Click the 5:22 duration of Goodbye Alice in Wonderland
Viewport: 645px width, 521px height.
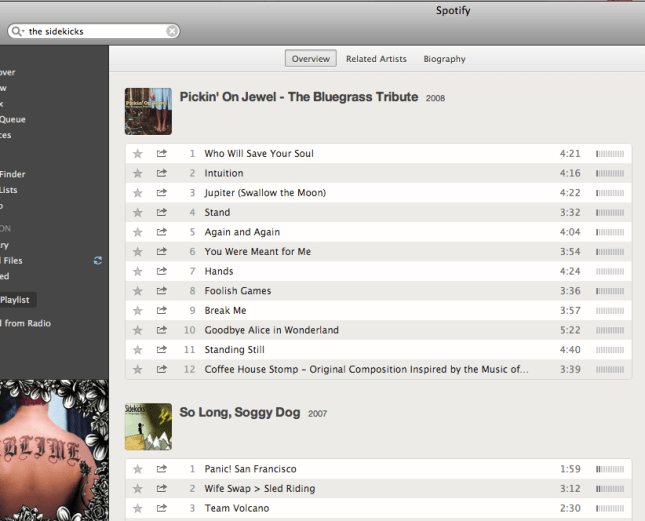[x=570, y=330]
